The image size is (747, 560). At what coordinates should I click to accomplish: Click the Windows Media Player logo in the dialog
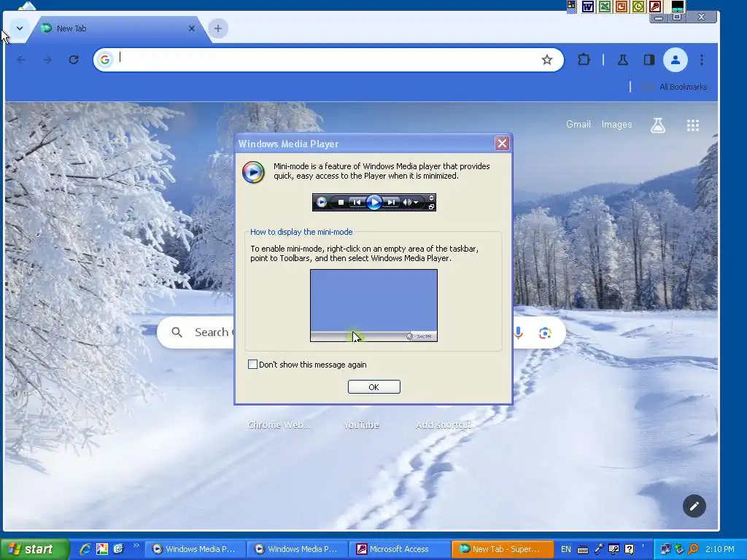click(253, 172)
